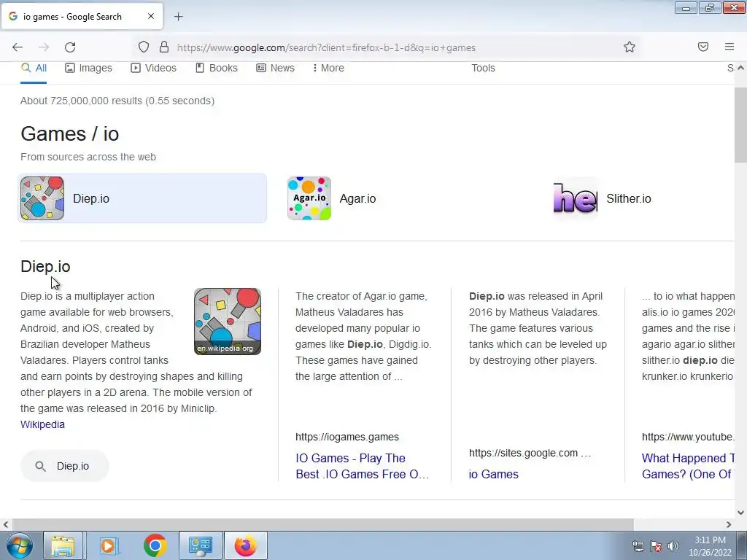Click the horizontal scrollbar thumb
Screen dimensions: 747x560
click(x=322, y=524)
